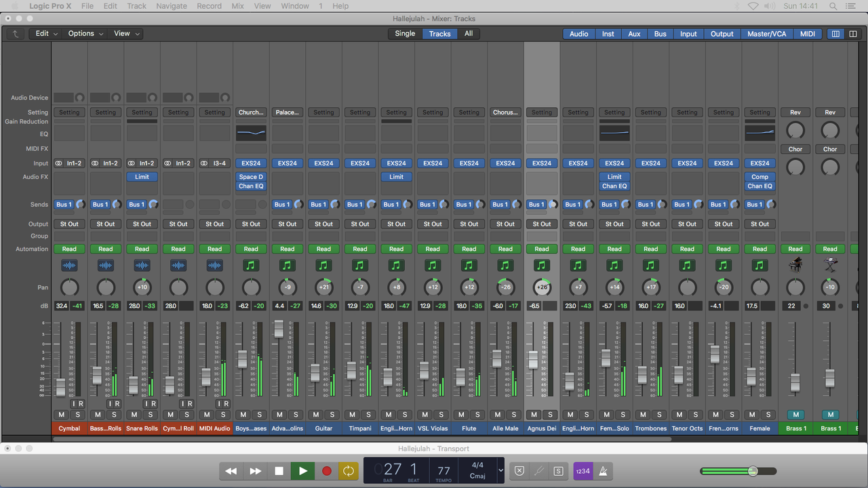
Task: Toggle the count-in 1234 button
Action: 583,471
